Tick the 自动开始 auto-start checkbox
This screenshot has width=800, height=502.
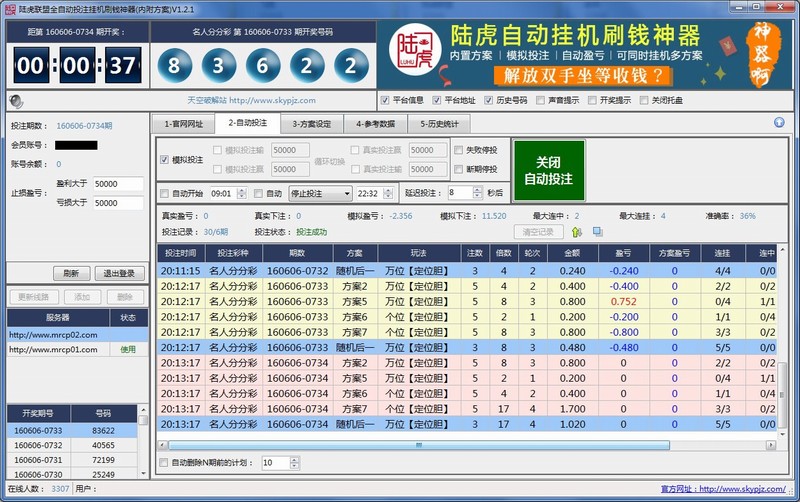(x=165, y=193)
